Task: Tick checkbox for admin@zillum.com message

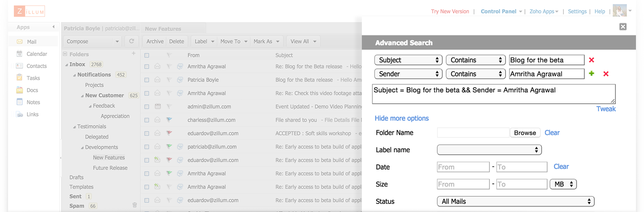Action: 147,107
